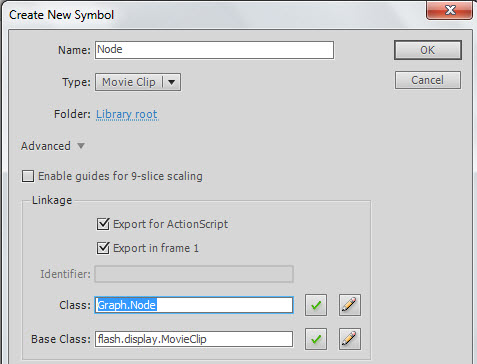This screenshot has height=364, width=477.
Task: Click into the Name field containing Node
Action: (214, 50)
